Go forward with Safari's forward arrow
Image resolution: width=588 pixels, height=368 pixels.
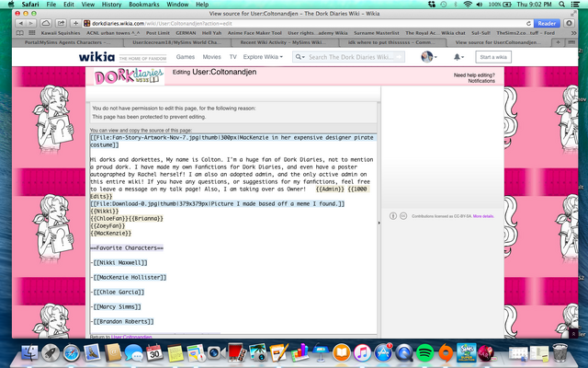(x=30, y=23)
